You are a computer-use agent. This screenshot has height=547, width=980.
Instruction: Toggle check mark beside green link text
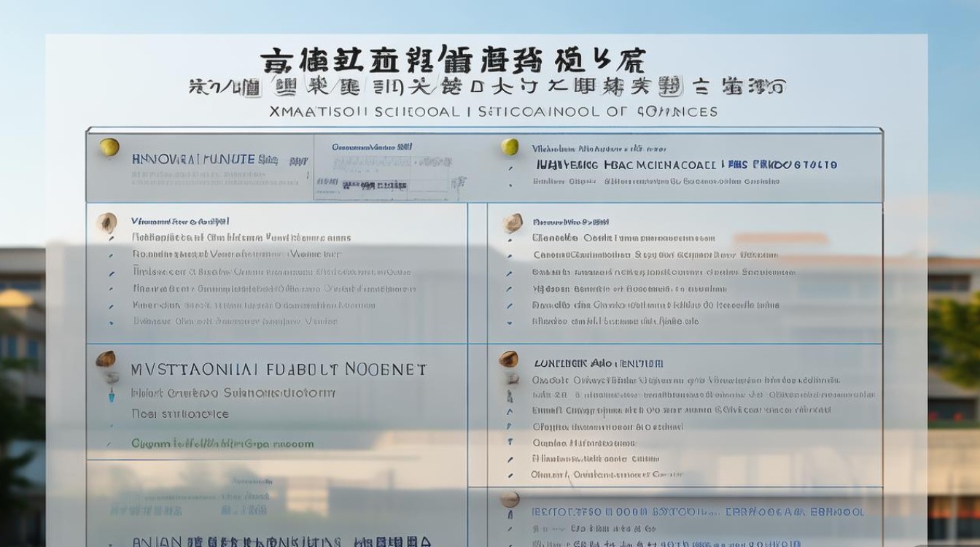[109, 443]
